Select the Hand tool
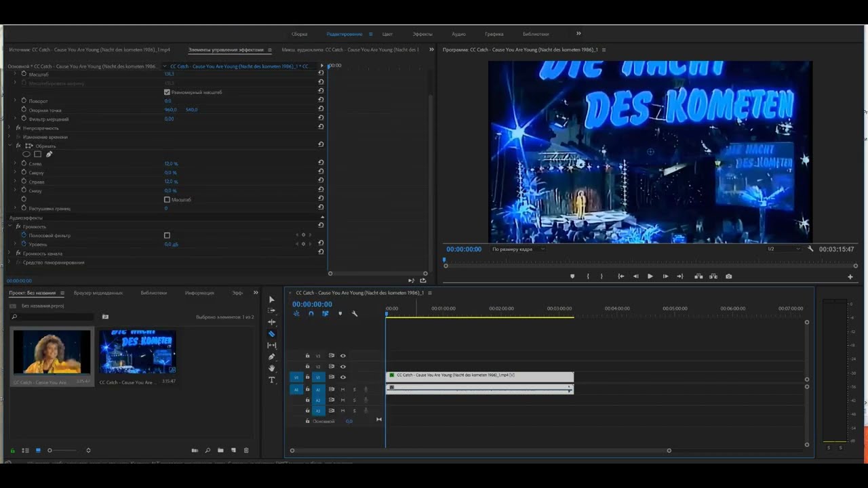Screen dimensions: 868x488 click(x=272, y=368)
